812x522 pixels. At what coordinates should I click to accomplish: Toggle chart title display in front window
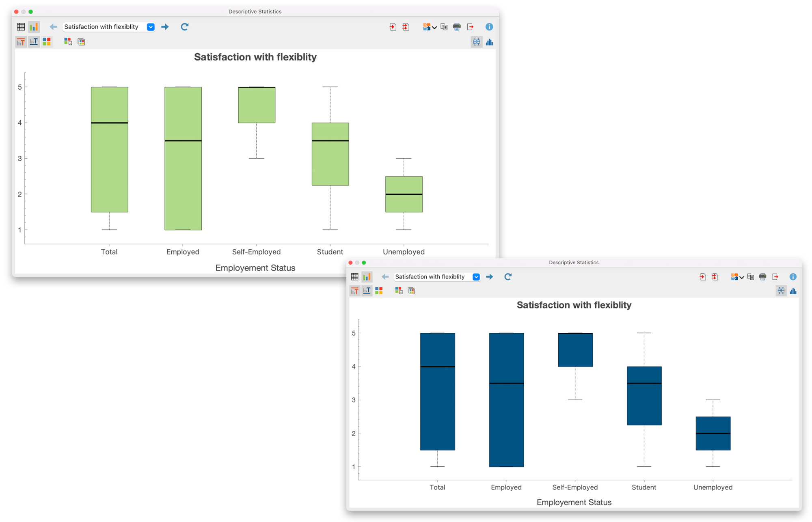pos(355,291)
